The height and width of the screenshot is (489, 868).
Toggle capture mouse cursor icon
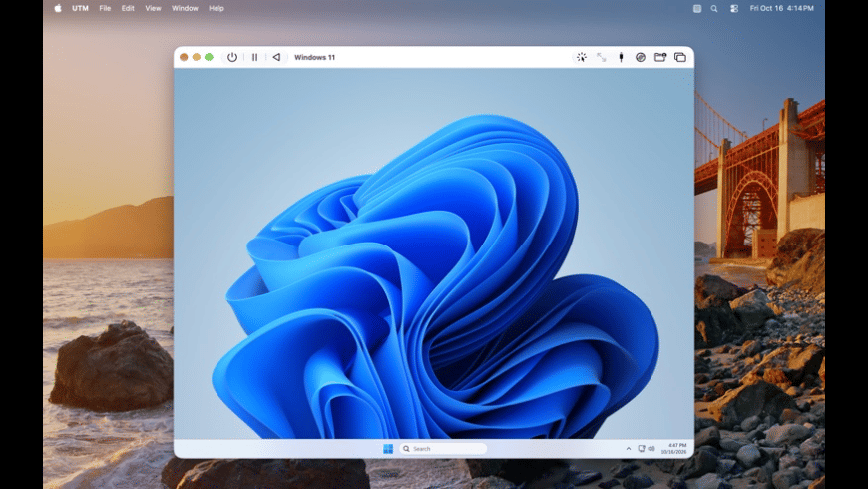582,57
